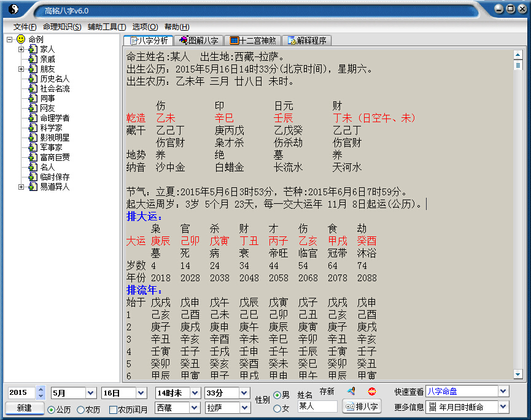Viewport: 531px width, 420px height.
Task: Select the 科学家 folder icon
Action: (x=33, y=128)
